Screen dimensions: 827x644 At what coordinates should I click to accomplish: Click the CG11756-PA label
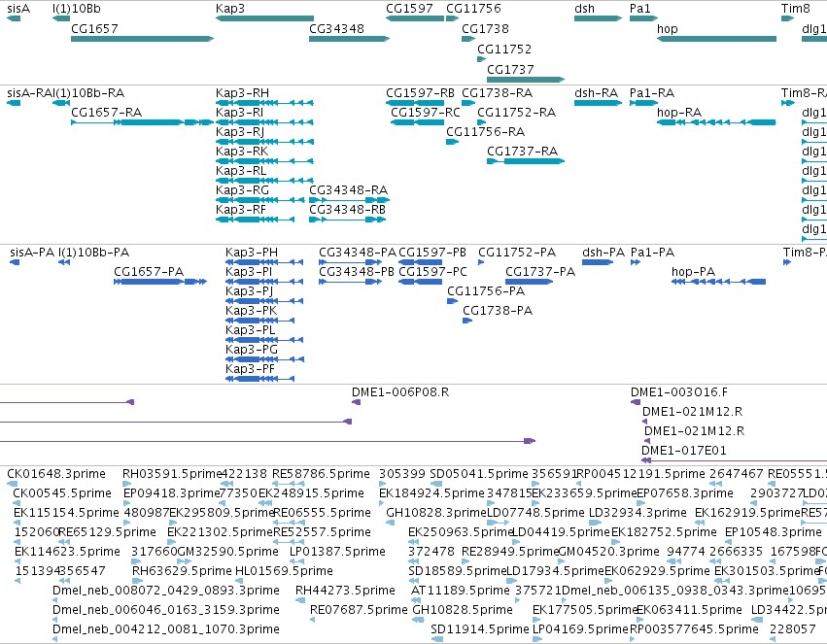point(486,291)
